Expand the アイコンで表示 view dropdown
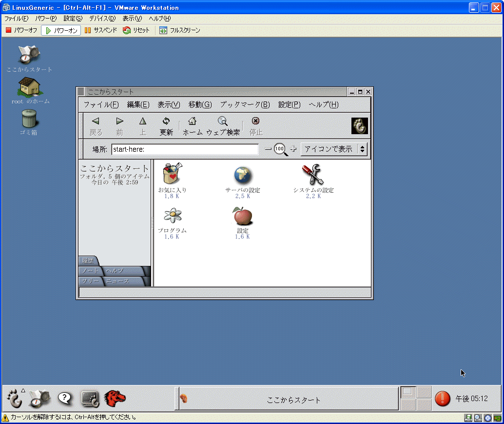The height and width of the screenshot is (424, 504). pyautogui.click(x=334, y=149)
